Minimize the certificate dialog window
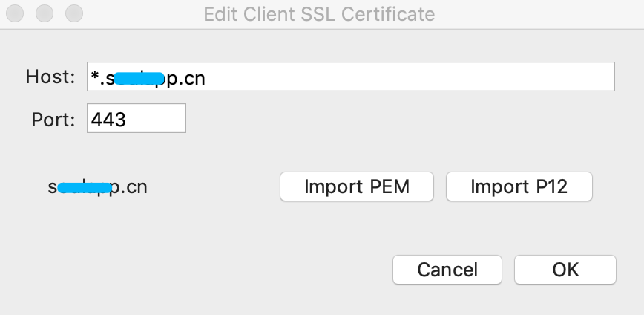Image resolution: width=644 pixels, height=315 pixels. (x=44, y=13)
